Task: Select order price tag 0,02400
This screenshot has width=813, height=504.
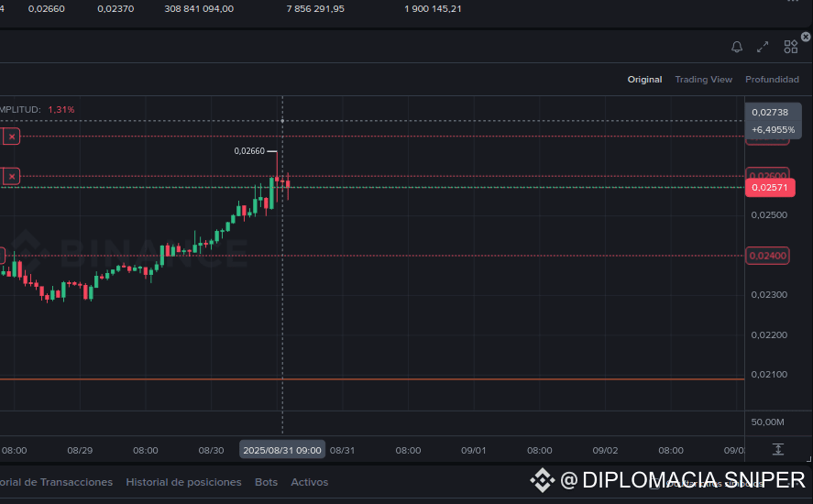Action: [x=768, y=256]
